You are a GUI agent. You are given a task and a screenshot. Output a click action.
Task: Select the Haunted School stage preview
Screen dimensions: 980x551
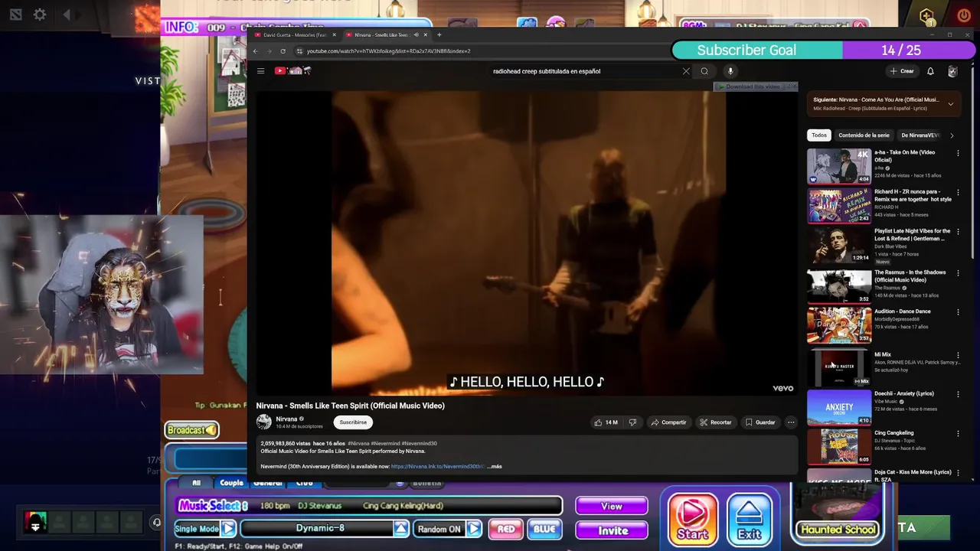pos(838,514)
